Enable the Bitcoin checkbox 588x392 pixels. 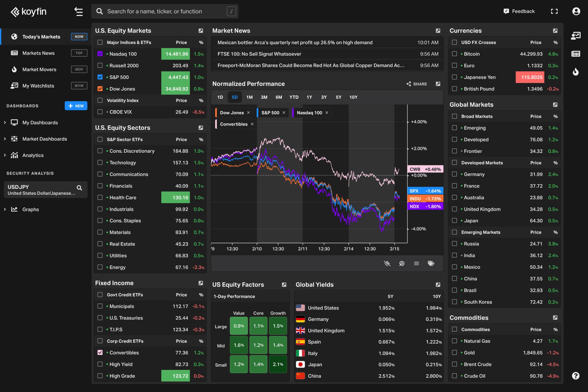point(454,54)
